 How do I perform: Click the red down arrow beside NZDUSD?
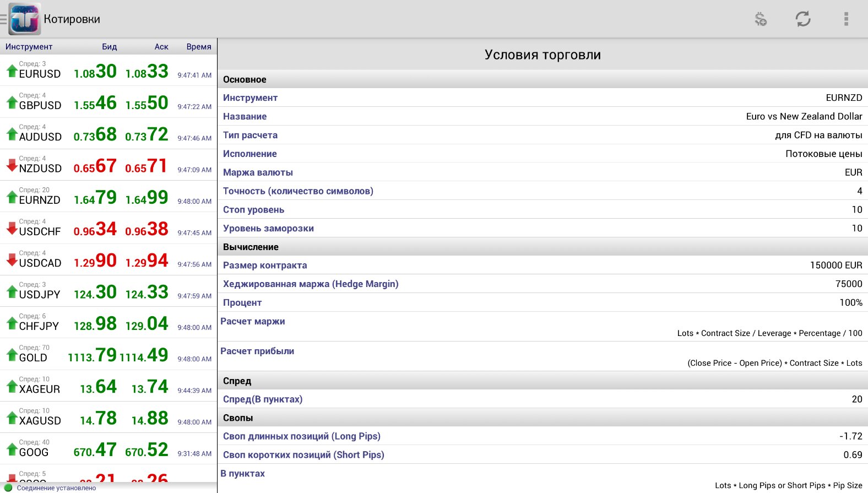point(12,165)
